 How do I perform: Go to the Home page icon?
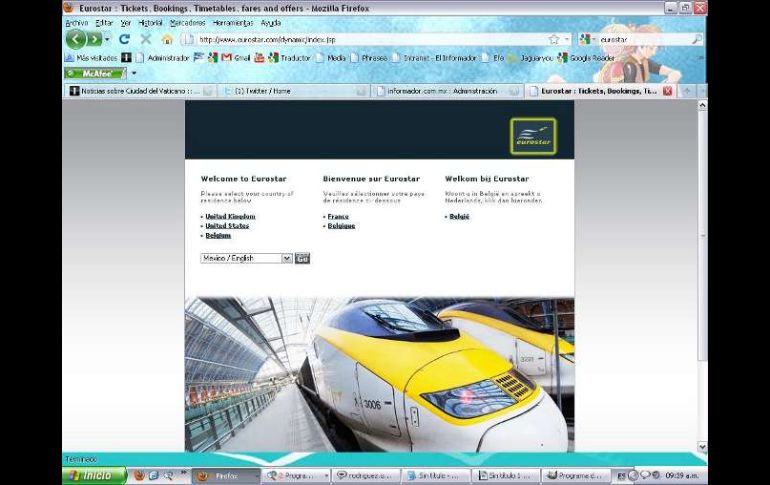coord(167,39)
